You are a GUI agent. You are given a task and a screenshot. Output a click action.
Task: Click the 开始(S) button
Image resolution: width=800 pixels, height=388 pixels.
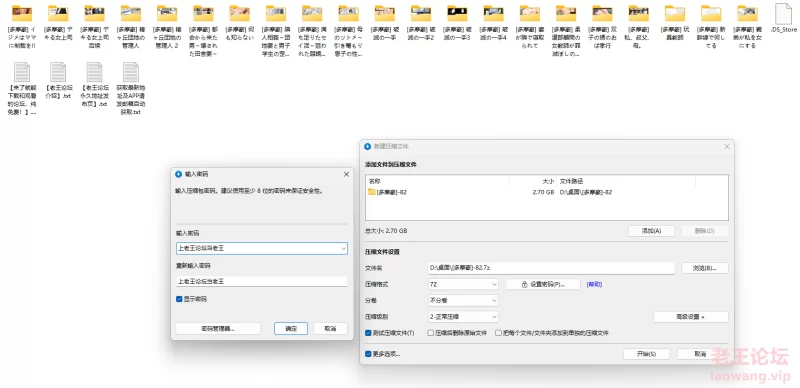646,354
